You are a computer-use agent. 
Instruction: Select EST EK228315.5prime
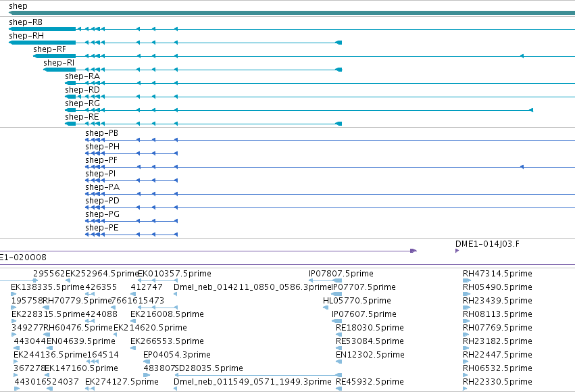(x=48, y=315)
